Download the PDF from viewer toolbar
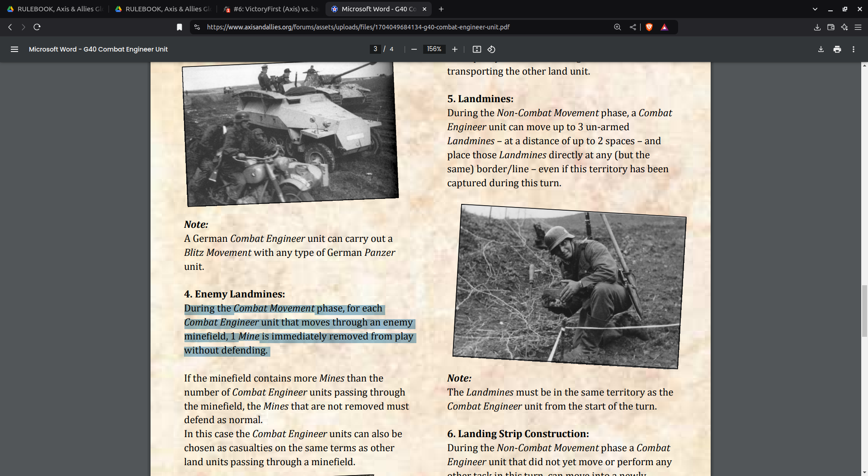Viewport: 868px width, 476px height. coord(821,49)
